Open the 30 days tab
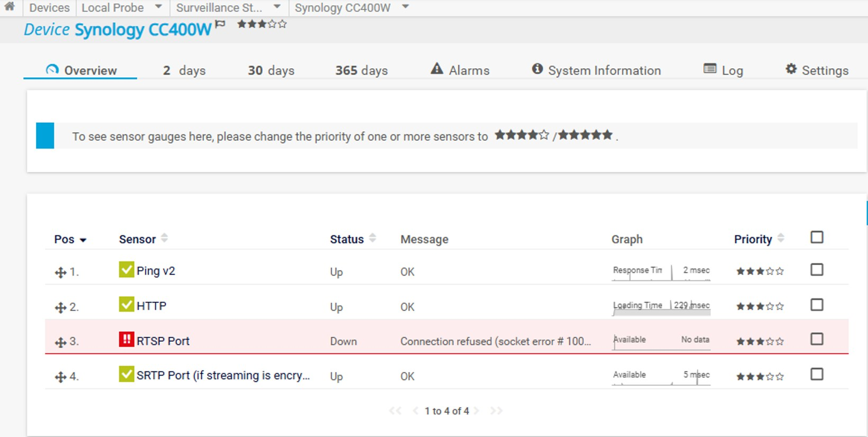This screenshot has height=437, width=868. click(x=271, y=70)
